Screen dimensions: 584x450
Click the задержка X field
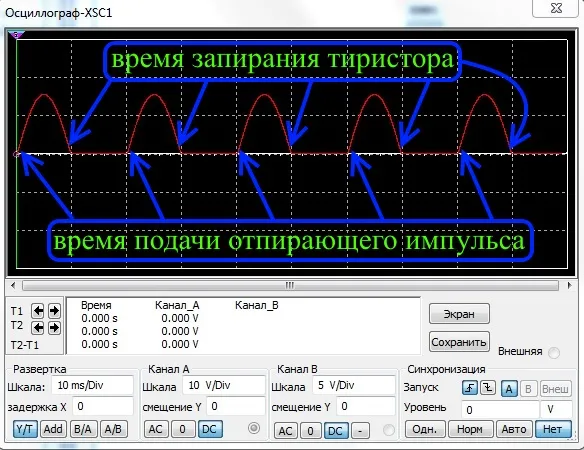pyautogui.click(x=102, y=406)
